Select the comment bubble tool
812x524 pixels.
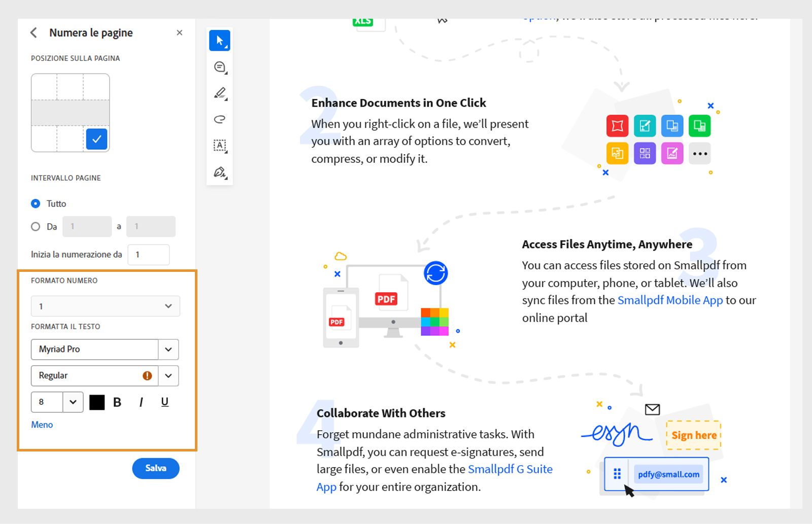(220, 67)
